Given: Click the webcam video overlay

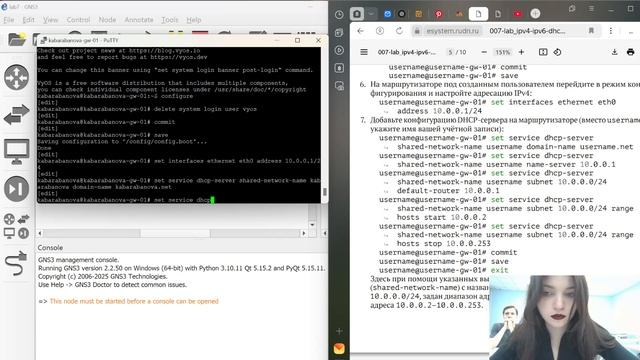Looking at the screenshot, I should pyautogui.click(x=564, y=318).
